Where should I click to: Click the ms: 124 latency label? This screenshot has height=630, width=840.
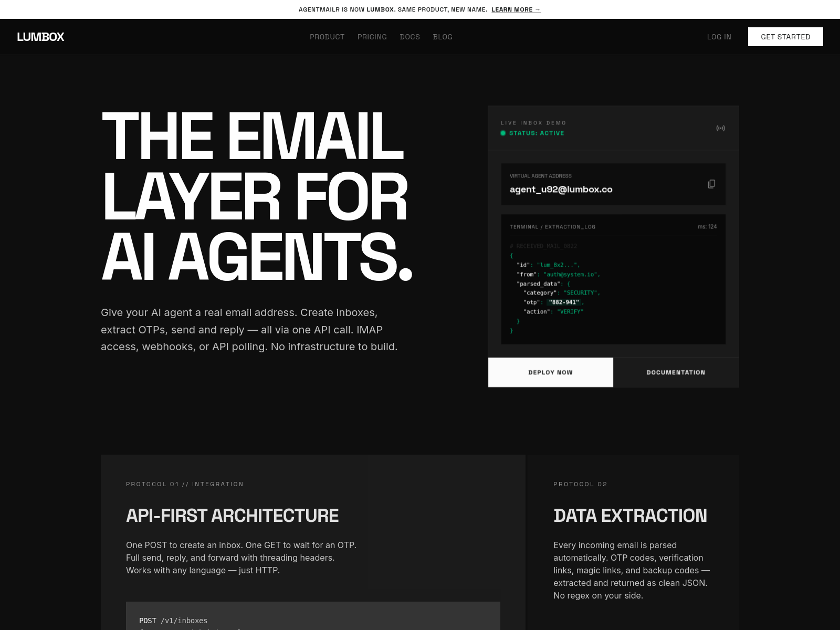(707, 227)
